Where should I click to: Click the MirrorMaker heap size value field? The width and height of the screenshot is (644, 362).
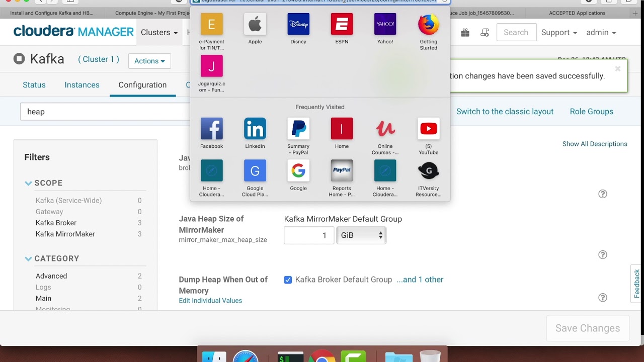(x=309, y=235)
